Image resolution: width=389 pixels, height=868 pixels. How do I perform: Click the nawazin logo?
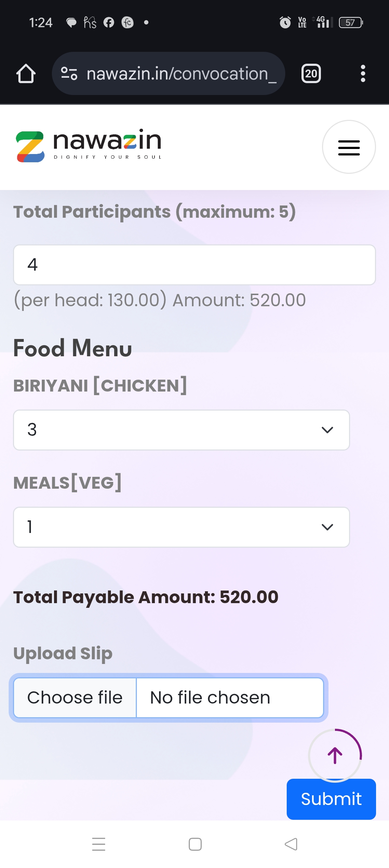coord(89,146)
